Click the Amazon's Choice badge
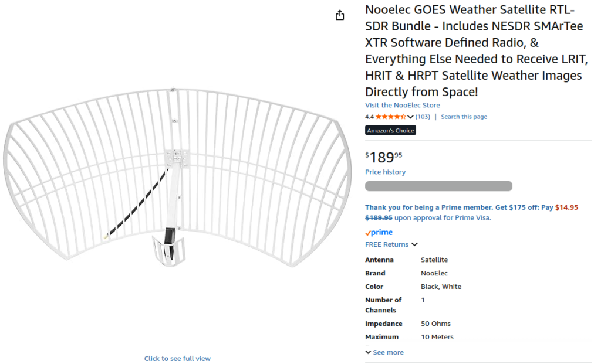 tap(390, 131)
